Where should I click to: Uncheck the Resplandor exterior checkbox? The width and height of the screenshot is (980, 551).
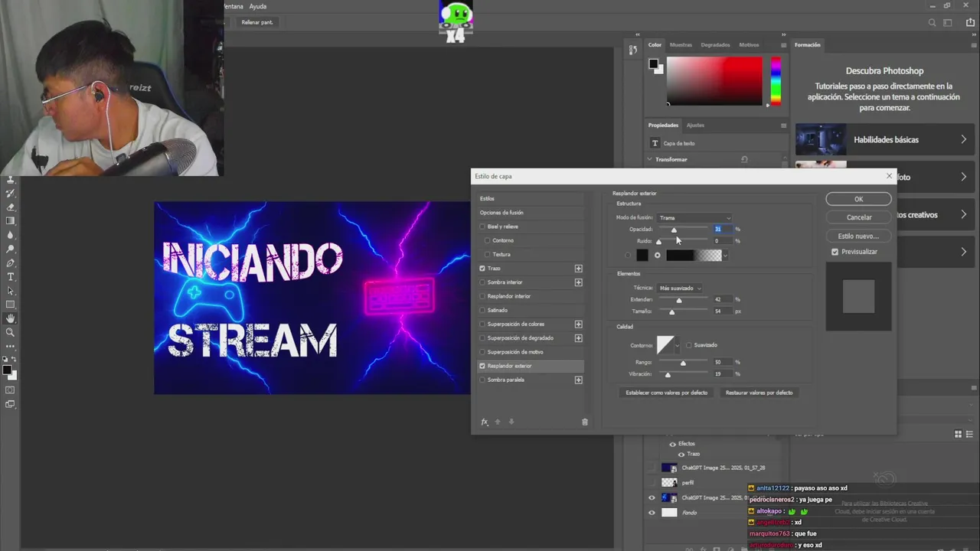pyautogui.click(x=482, y=366)
